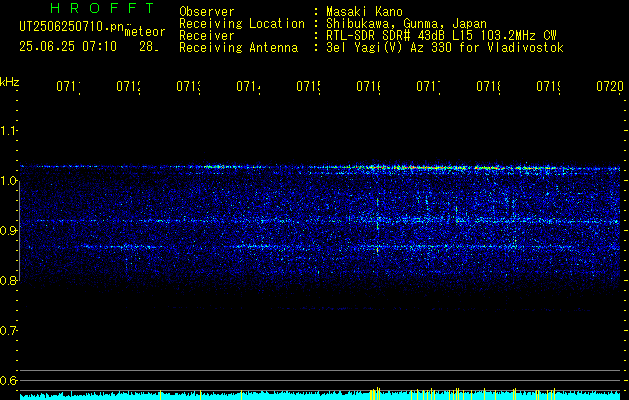
Task: Click the 1.1 kHz frequency axis label
Action: coord(8,131)
